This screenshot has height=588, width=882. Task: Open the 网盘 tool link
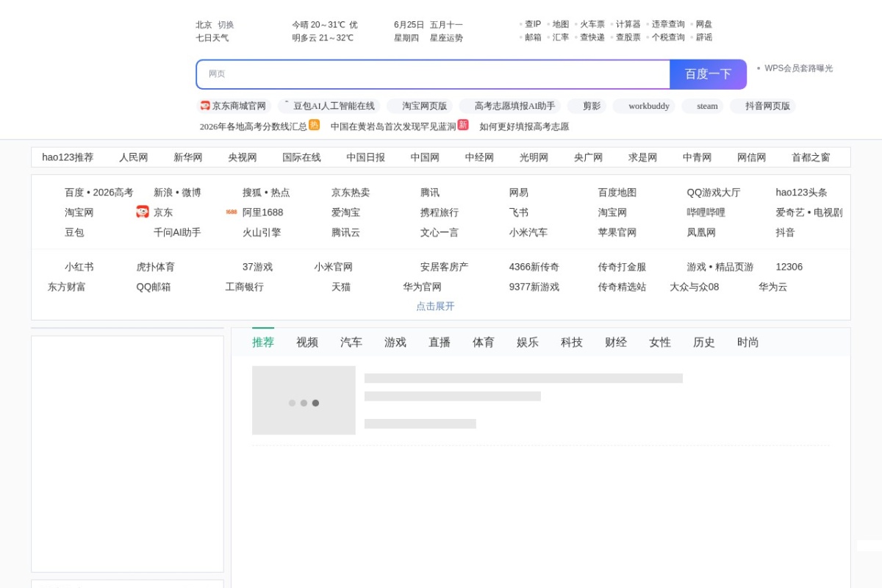tap(704, 24)
